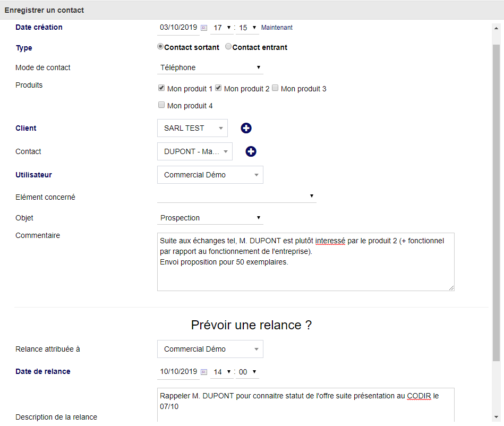Click the Date de relance field 10/10/2019
Image resolution: width=504 pixels, height=426 pixels.
coord(178,372)
